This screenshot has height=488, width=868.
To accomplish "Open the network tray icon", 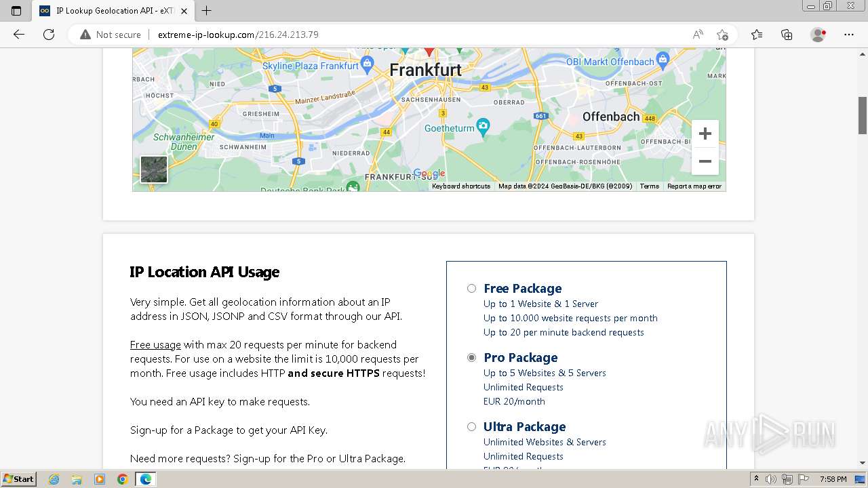I will [x=787, y=479].
